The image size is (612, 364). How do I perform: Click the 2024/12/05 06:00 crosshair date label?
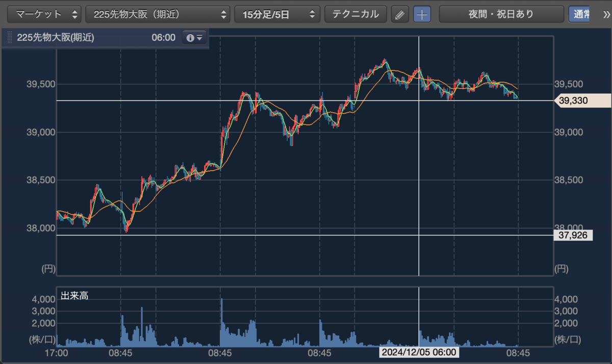tap(419, 352)
